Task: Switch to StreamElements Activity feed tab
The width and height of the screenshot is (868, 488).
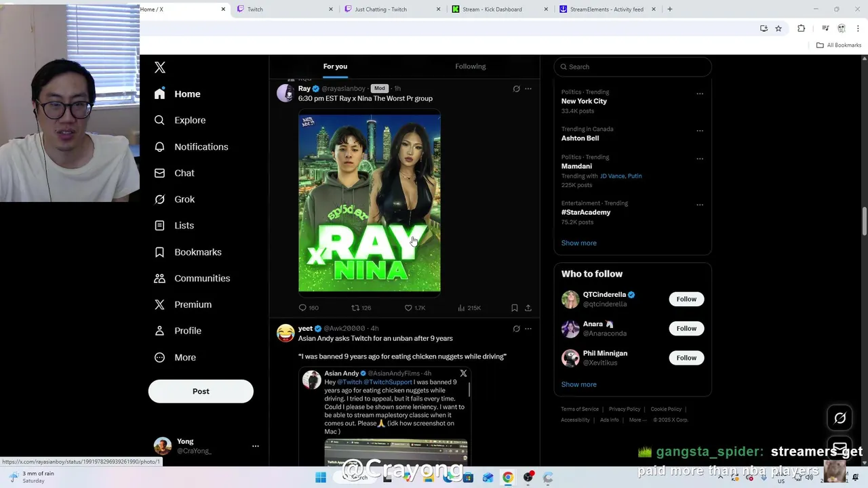Action: 608,9
